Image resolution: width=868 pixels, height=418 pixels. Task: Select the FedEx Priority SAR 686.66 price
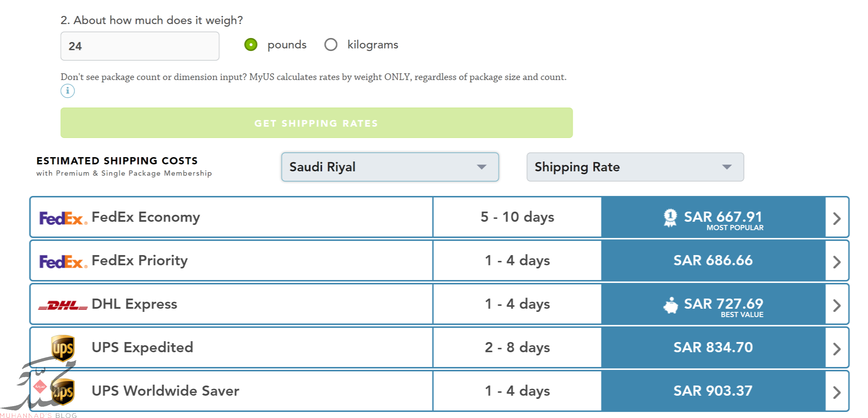point(713,260)
